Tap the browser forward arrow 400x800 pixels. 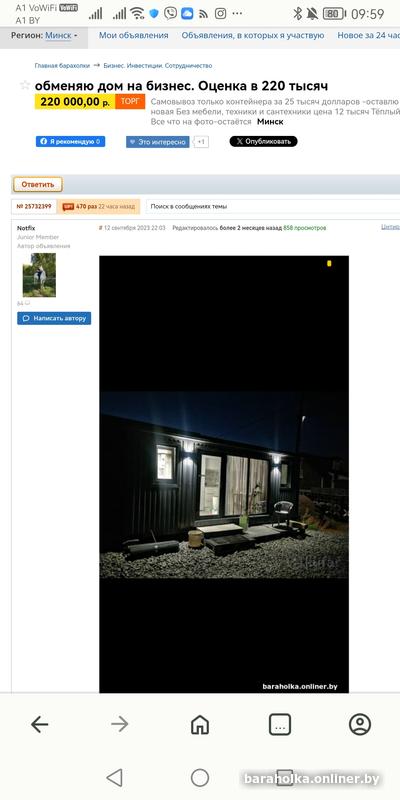tap(119, 724)
